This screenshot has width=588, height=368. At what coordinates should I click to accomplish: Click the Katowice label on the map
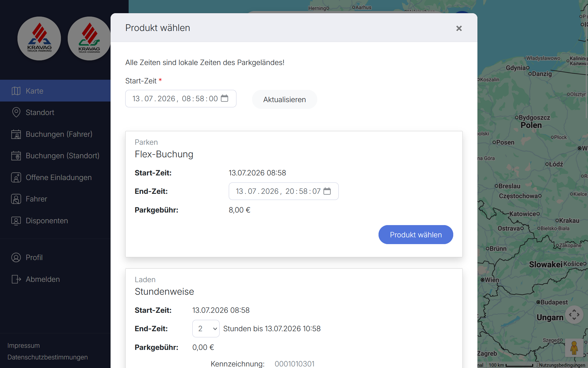pyautogui.click(x=523, y=214)
